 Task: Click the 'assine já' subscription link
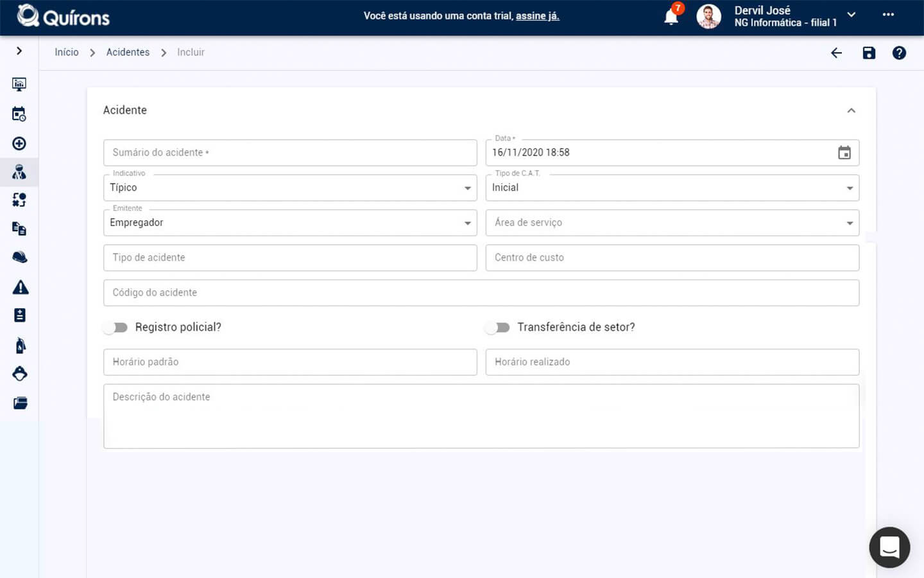537,16
